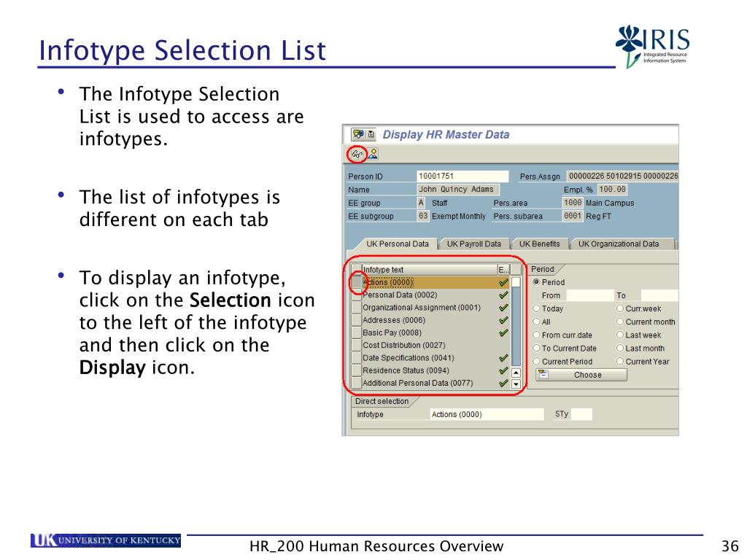Select the All radio button
The image size is (747, 560).
[536, 322]
